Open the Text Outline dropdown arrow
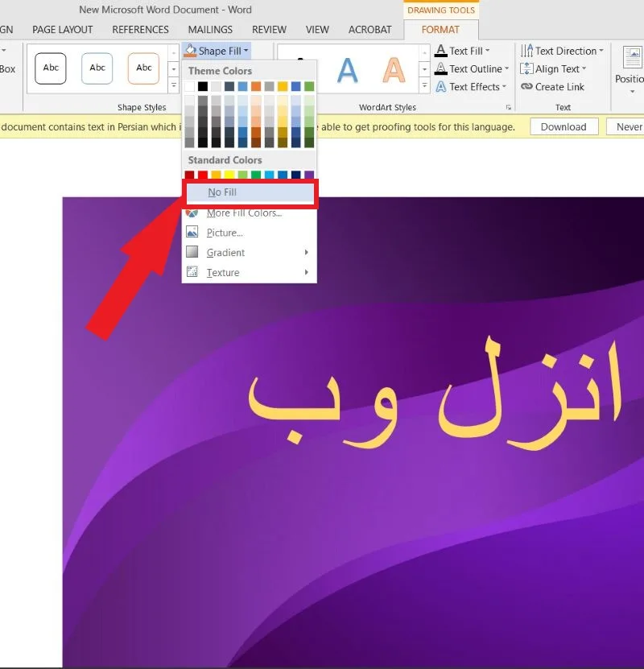This screenshot has height=669, width=644. coord(506,68)
